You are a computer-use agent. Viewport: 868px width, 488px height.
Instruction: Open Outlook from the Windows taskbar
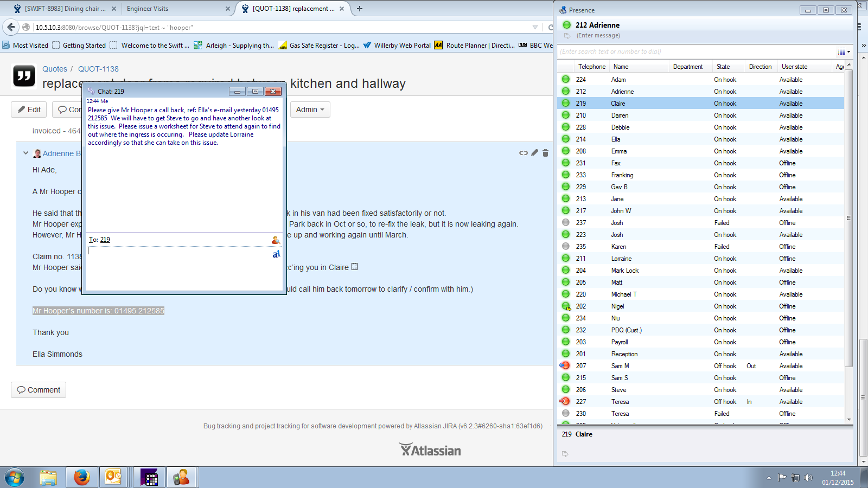113,477
